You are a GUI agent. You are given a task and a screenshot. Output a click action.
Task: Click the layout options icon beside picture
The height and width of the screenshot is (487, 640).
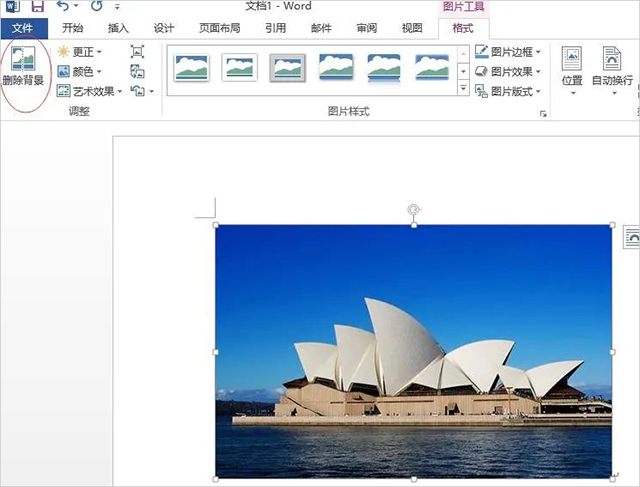tap(631, 237)
